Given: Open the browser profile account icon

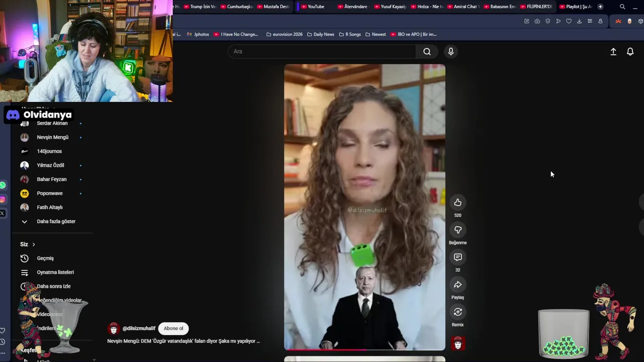Looking at the screenshot, I should [x=600, y=21].
